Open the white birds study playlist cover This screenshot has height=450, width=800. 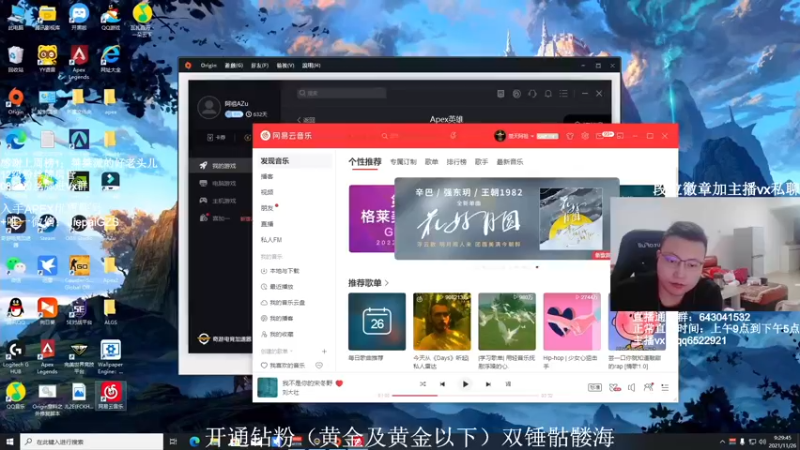(507, 321)
